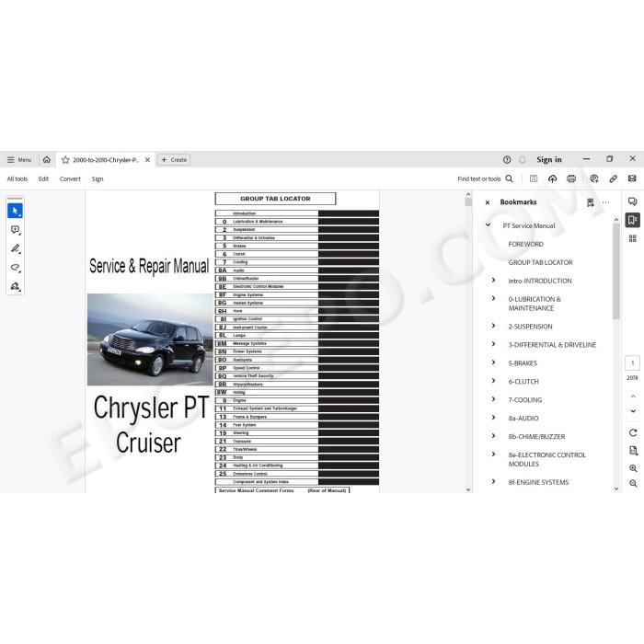Expand the 2-SUSPENSION bookmark
The image size is (644, 644).
pyautogui.click(x=494, y=326)
